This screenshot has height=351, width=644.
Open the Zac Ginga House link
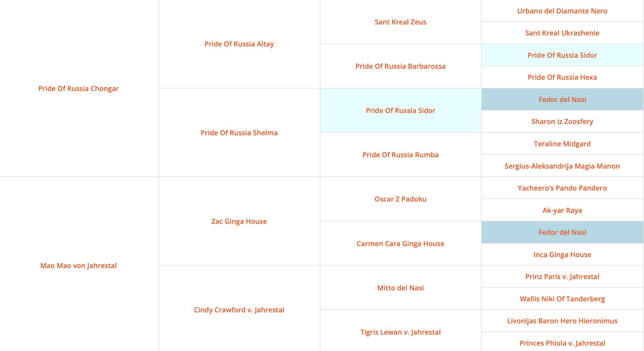point(239,221)
